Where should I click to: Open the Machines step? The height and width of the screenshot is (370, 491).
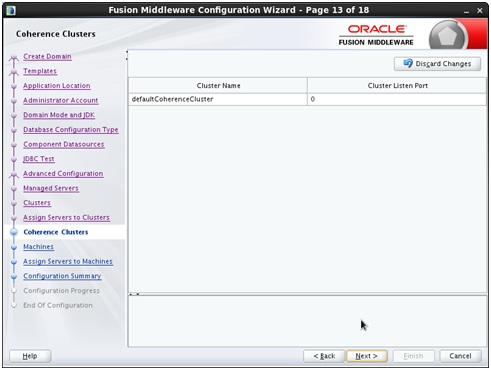pos(38,247)
